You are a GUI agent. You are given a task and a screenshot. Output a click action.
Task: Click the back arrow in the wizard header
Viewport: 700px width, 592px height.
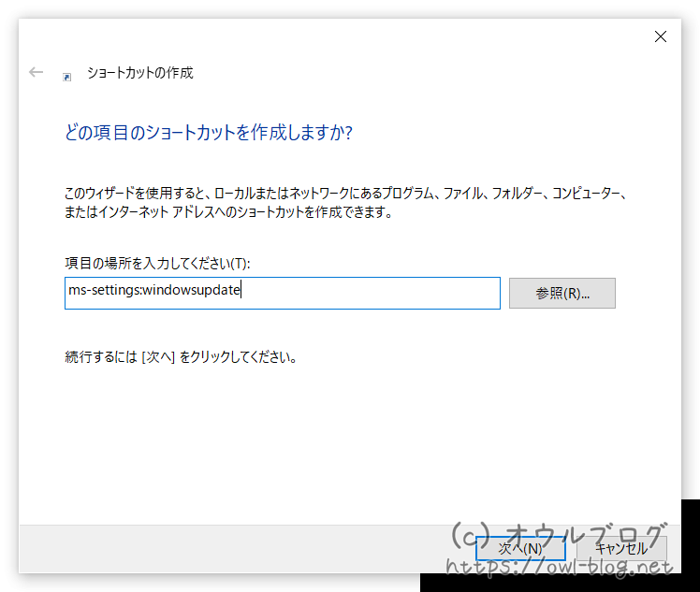(36, 72)
